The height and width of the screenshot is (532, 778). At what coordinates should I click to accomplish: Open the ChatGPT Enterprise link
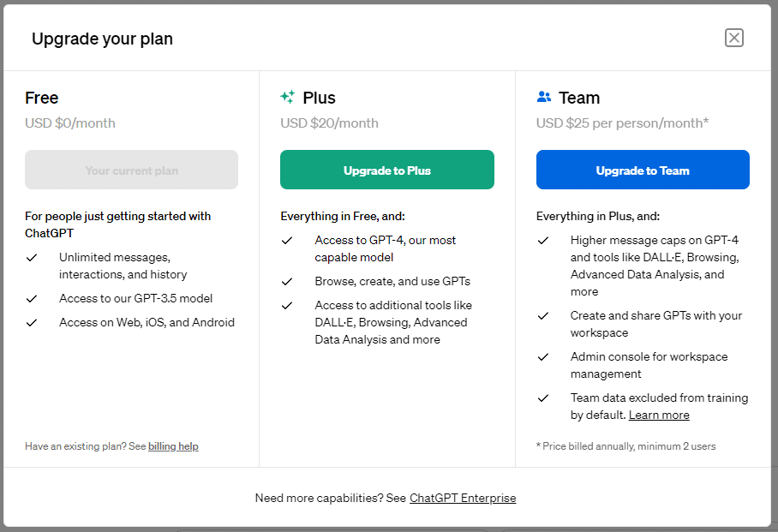tap(463, 498)
